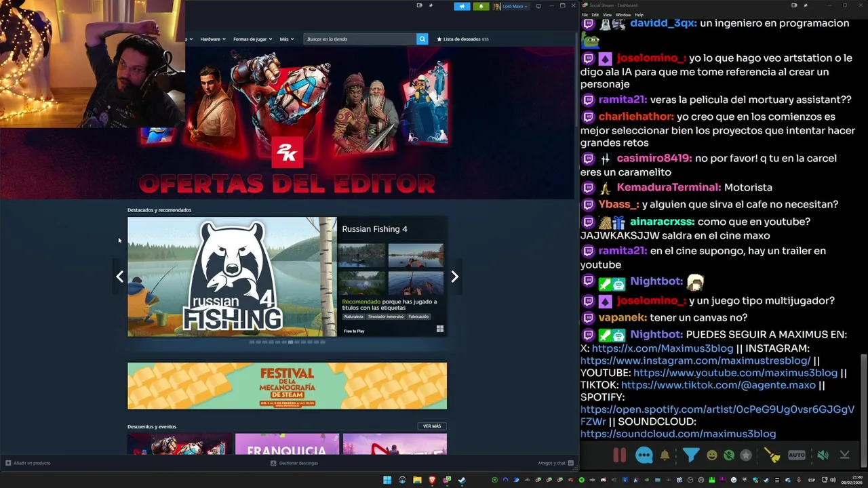The width and height of the screenshot is (868, 488).
Task: Open the youtube.com/maximus3blog link
Action: click(735, 373)
